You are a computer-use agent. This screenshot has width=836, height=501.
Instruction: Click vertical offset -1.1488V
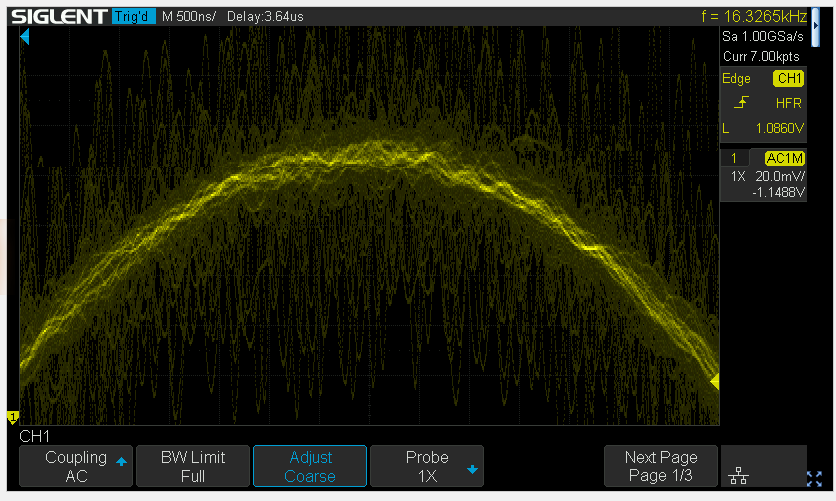pos(778,192)
